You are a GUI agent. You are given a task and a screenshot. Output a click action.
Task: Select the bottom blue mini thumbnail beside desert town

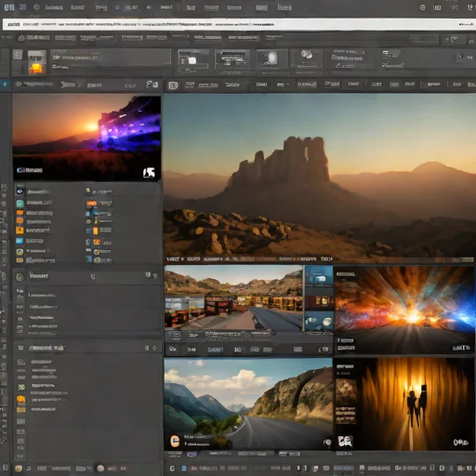point(319,322)
